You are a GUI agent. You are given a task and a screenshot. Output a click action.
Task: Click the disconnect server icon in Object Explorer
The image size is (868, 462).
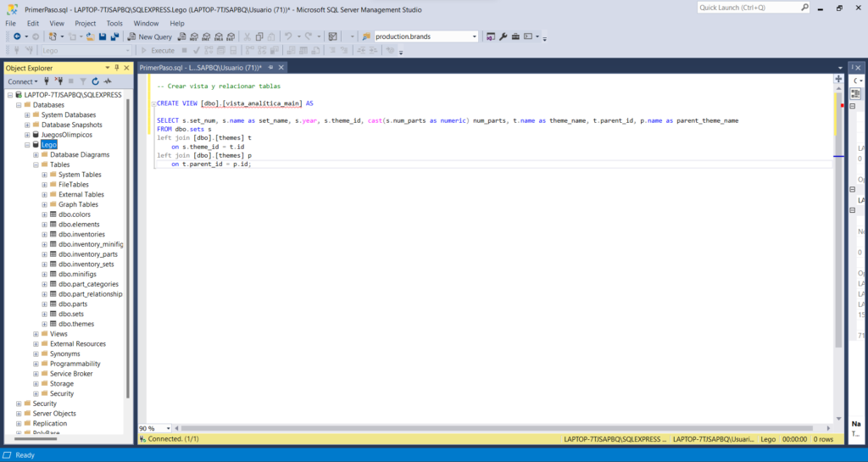click(x=58, y=81)
